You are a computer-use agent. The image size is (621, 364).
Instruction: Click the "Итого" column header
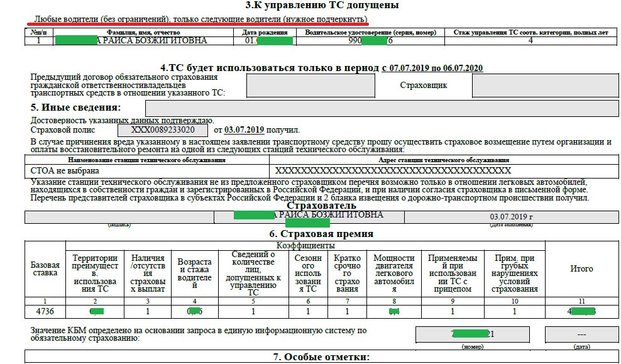[581, 269]
